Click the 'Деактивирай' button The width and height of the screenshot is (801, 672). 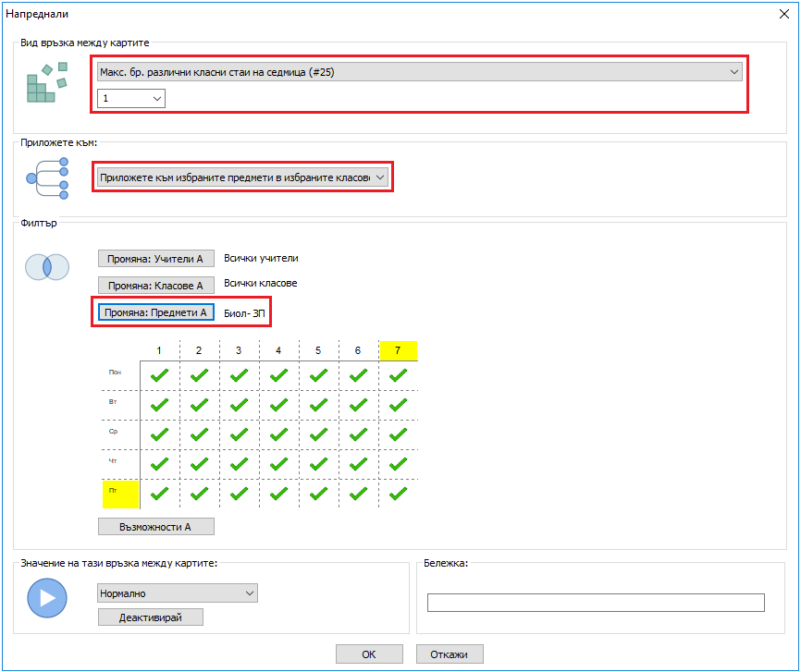[x=150, y=617]
